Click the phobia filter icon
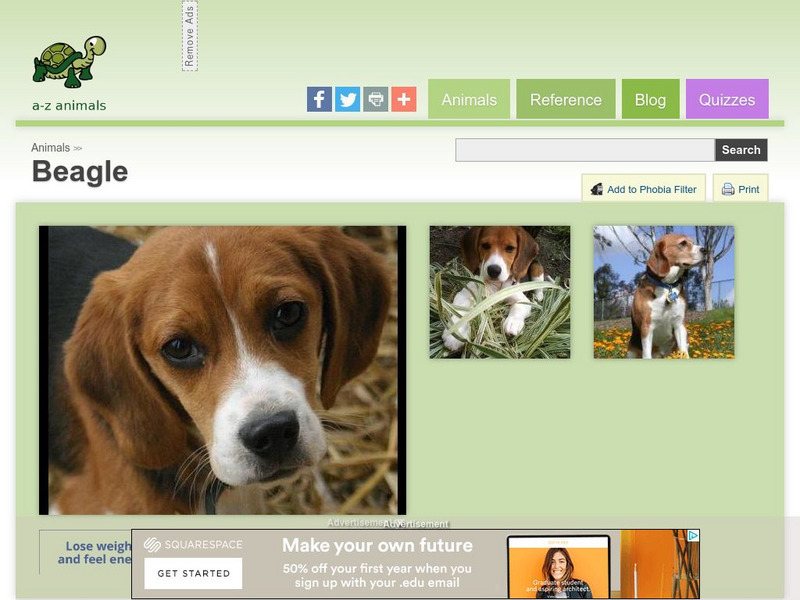This screenshot has height=600, width=800. pyautogui.click(x=596, y=189)
